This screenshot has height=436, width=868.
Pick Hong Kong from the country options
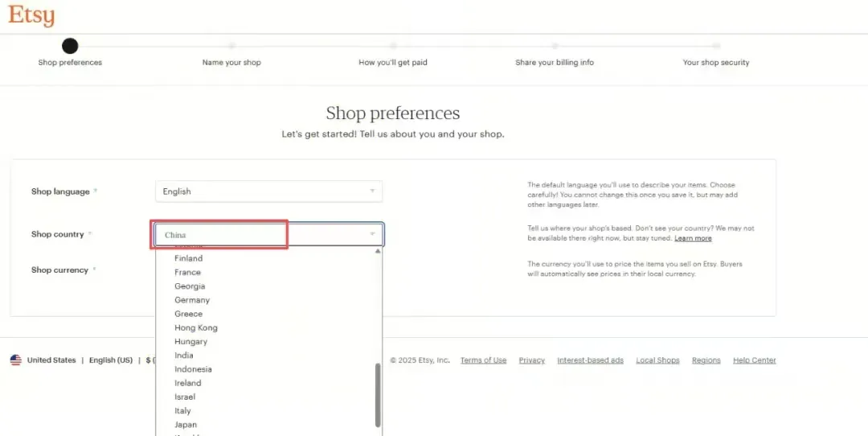pyautogui.click(x=196, y=327)
